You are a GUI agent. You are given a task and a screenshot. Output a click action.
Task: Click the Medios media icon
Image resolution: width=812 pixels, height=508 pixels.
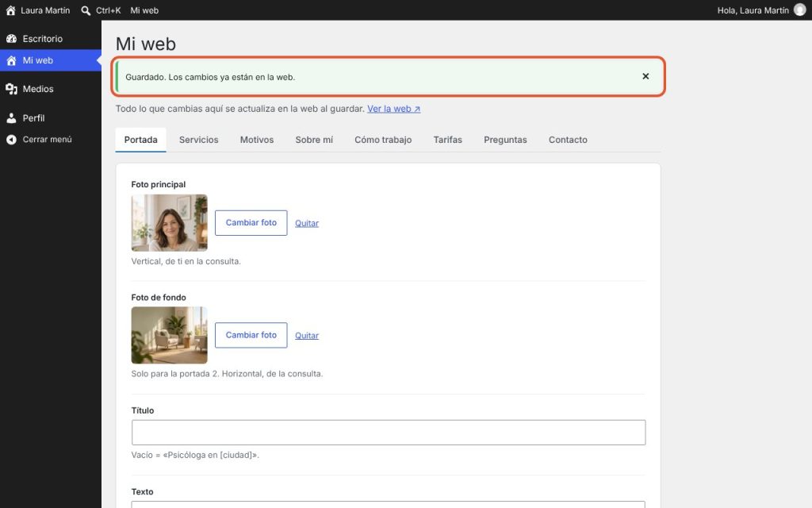(11, 89)
